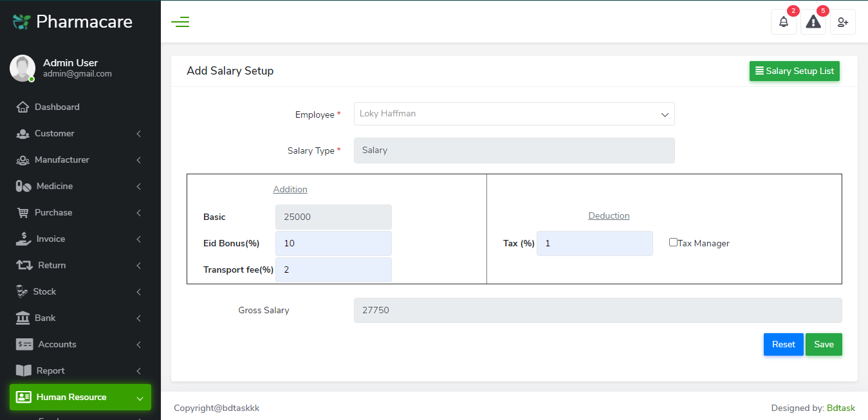Click the Stock icon in the sidebar
Screen dimensions: 868x420
22,291
